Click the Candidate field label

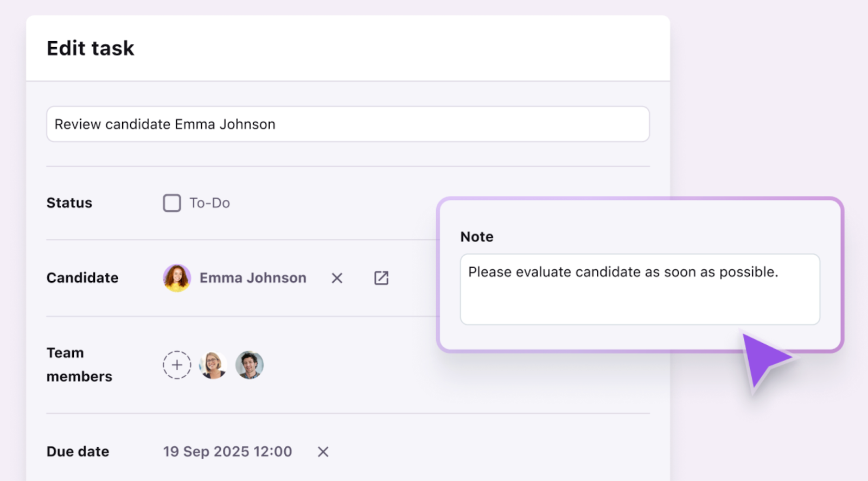coord(82,278)
